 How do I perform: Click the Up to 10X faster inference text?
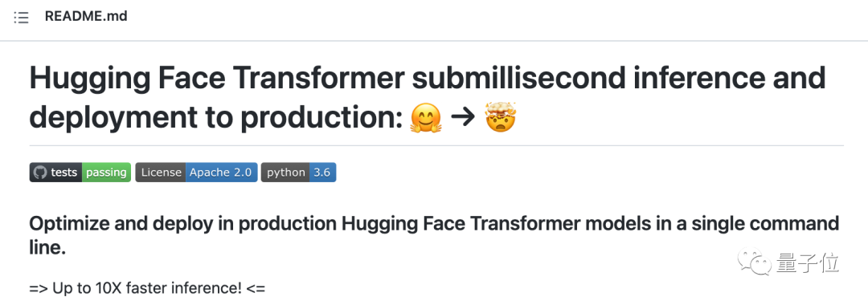tap(147, 288)
